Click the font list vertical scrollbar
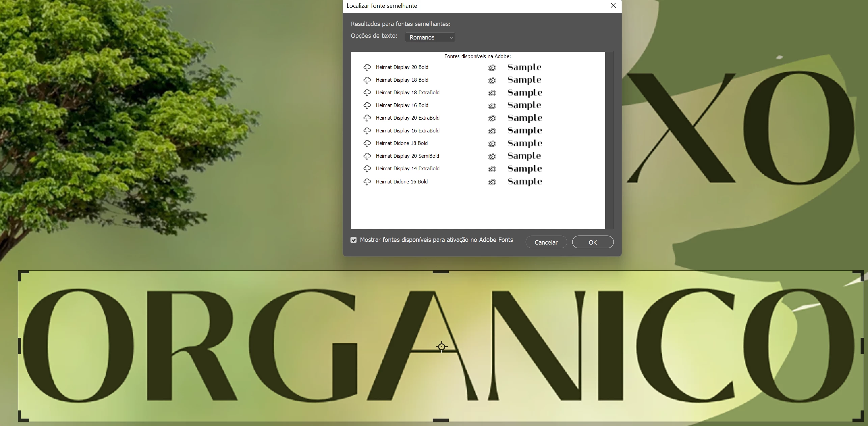This screenshot has width=868, height=426. pyautogui.click(x=609, y=140)
